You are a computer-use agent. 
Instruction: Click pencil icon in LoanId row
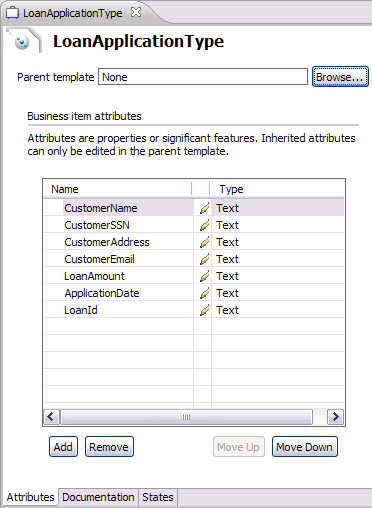pyautogui.click(x=204, y=310)
